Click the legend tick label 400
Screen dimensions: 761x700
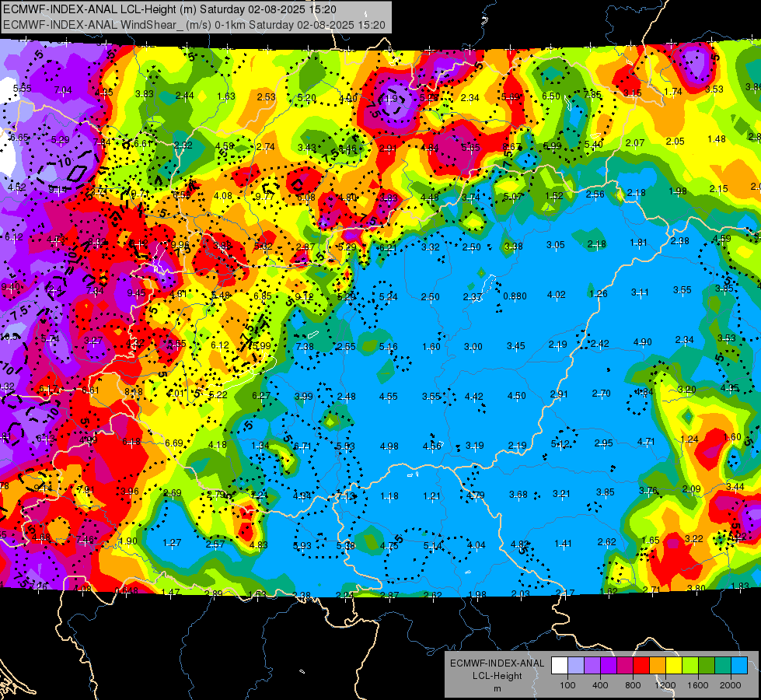pos(600,685)
